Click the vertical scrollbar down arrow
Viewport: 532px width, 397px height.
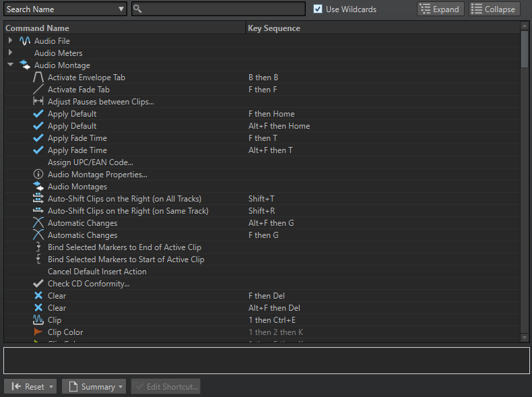(x=525, y=337)
